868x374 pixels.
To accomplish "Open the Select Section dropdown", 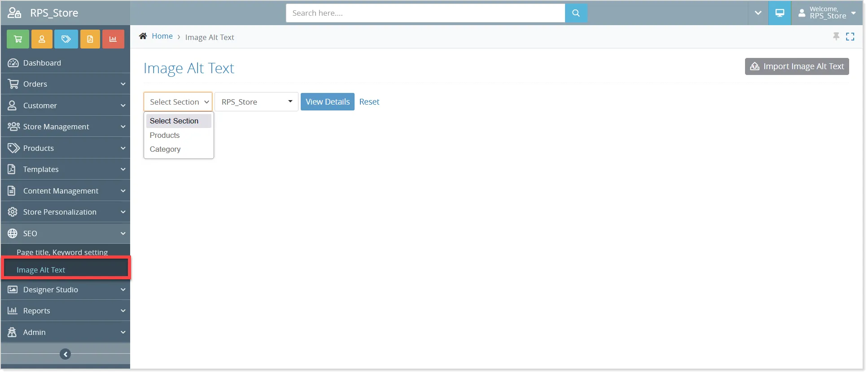I will pos(178,102).
